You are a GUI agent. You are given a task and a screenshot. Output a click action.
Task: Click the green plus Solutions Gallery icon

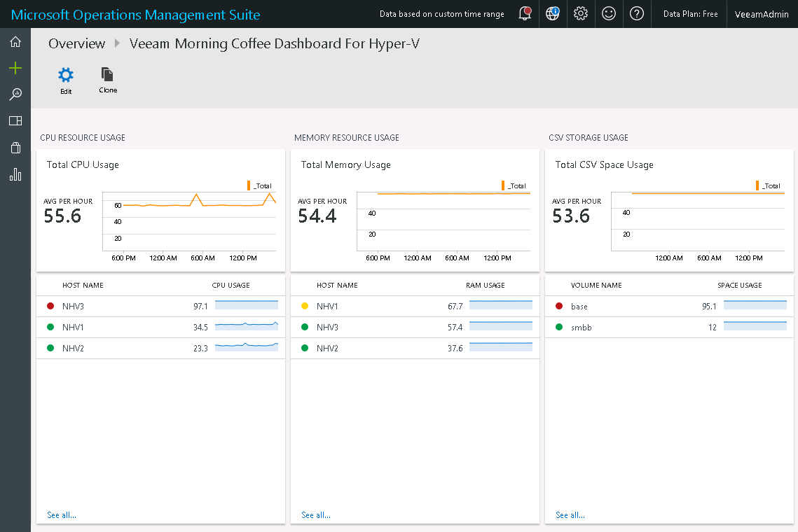coord(15,68)
